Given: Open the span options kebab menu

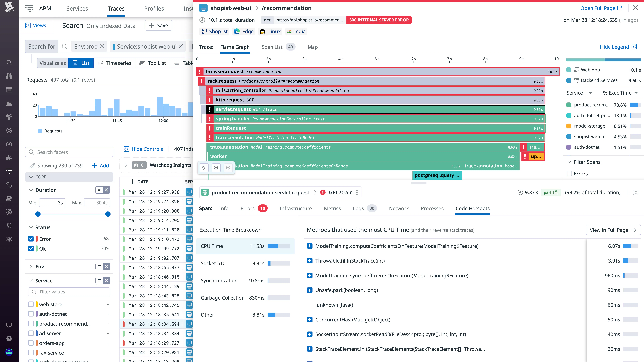Looking at the screenshot, I should pos(357,192).
